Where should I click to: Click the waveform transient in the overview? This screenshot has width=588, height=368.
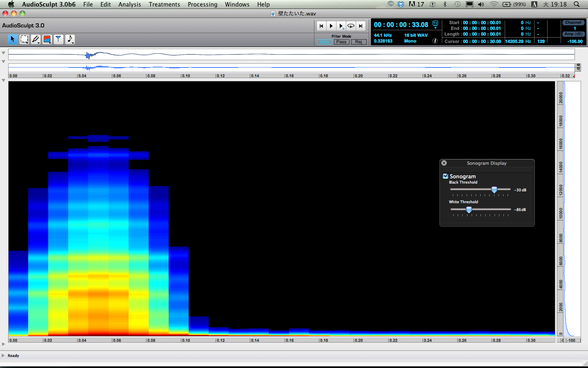88,55
